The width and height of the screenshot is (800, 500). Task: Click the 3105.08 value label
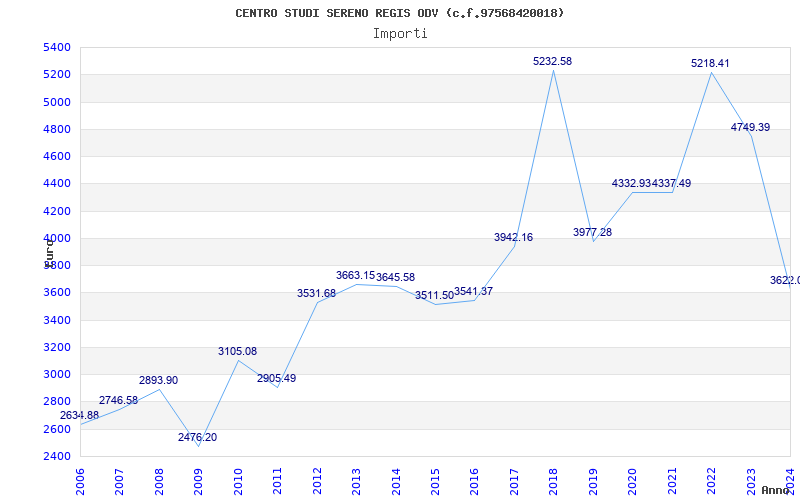click(x=237, y=351)
